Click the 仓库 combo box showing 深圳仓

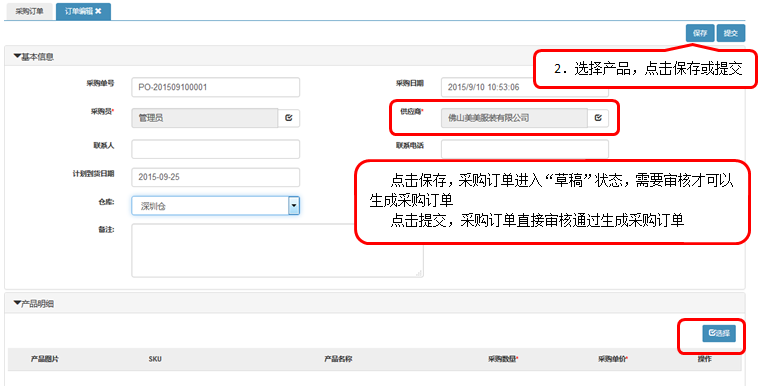215,206
